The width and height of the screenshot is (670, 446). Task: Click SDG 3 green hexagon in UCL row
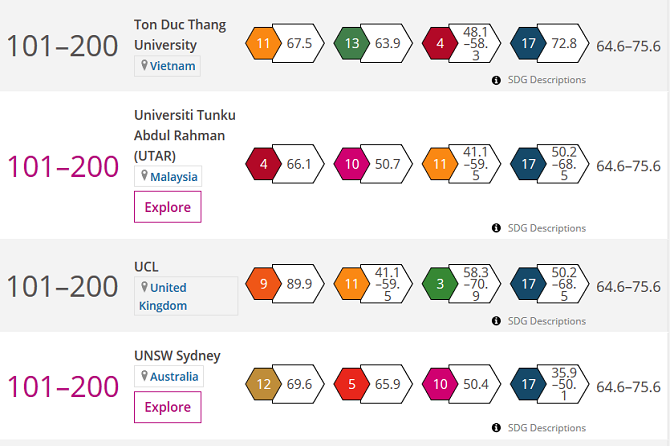point(440,284)
